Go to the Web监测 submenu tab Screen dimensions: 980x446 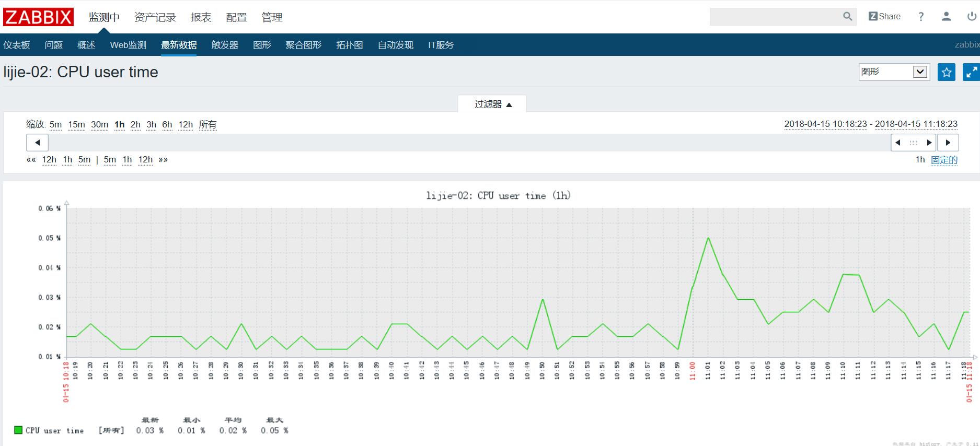point(128,45)
